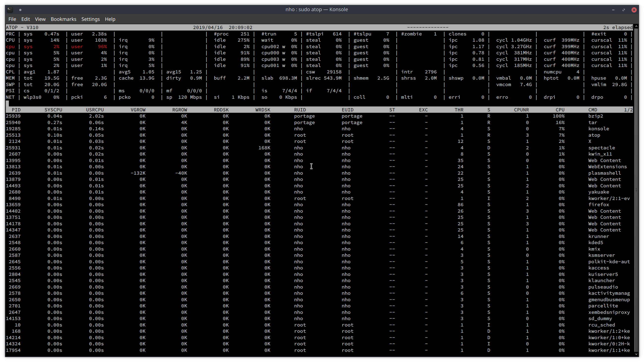
Task: Click the PID column header
Action: pos(16,110)
